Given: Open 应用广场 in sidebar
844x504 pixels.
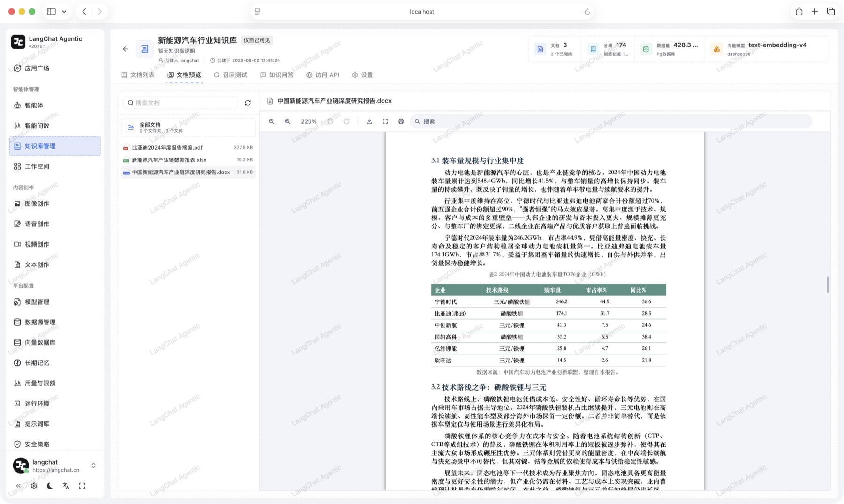Looking at the screenshot, I should pos(55,68).
